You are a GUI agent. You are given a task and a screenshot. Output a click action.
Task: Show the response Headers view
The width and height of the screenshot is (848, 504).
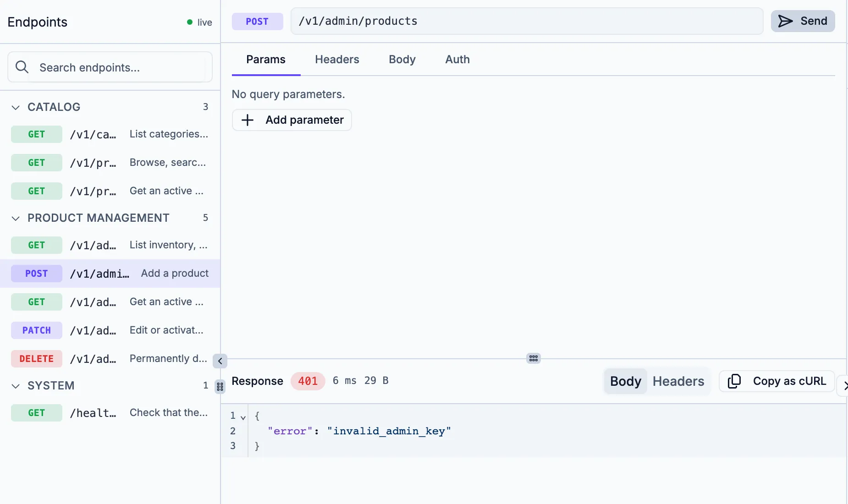(x=678, y=381)
